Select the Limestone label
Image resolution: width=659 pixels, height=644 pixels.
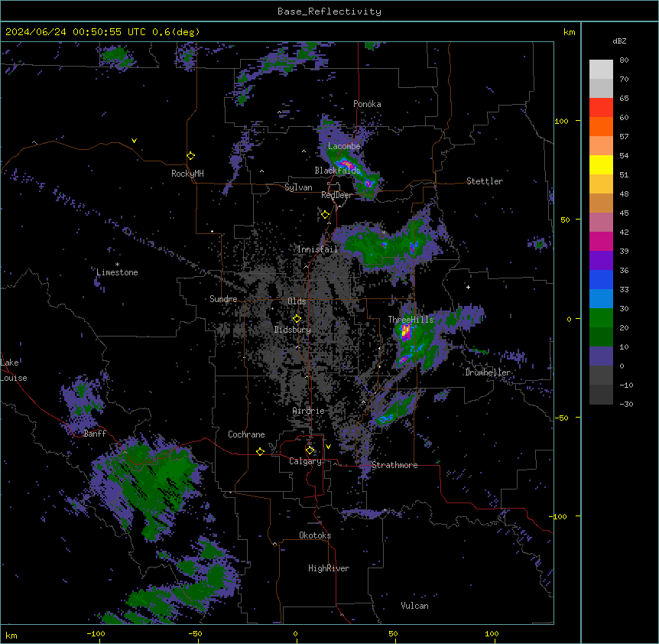click(117, 272)
